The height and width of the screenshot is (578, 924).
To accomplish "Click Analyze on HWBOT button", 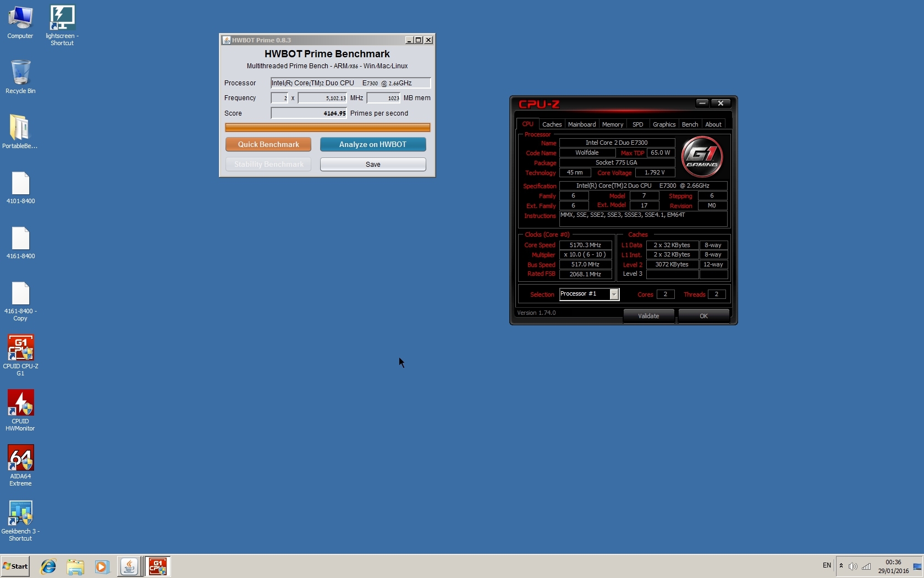I will pos(373,144).
